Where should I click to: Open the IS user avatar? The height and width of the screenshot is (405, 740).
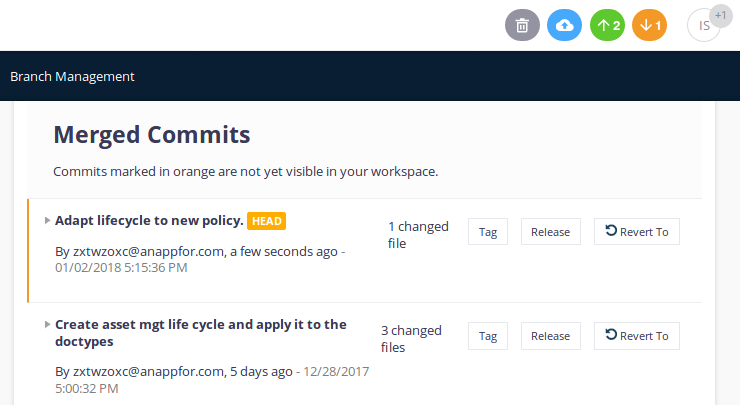coord(703,25)
